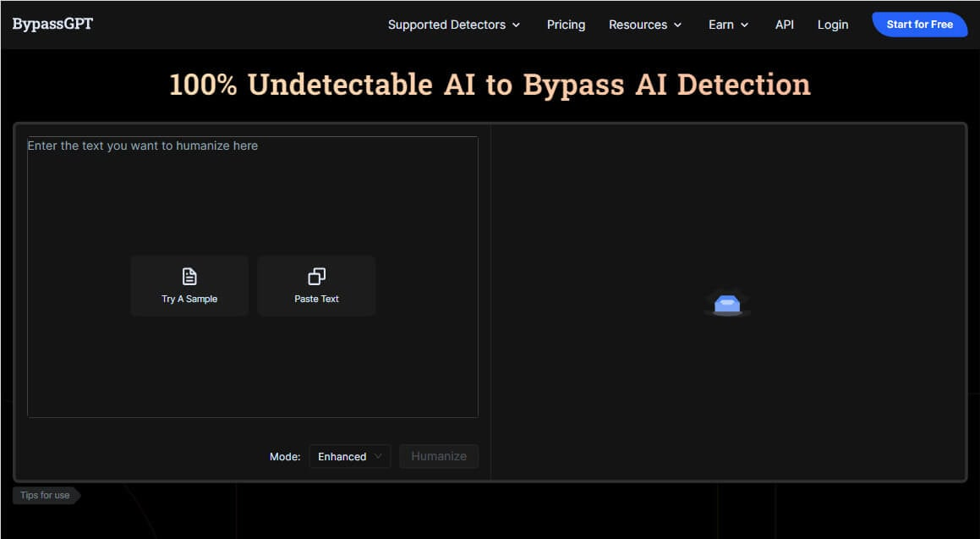
Task: Go to the Pricing page
Action: (x=566, y=25)
